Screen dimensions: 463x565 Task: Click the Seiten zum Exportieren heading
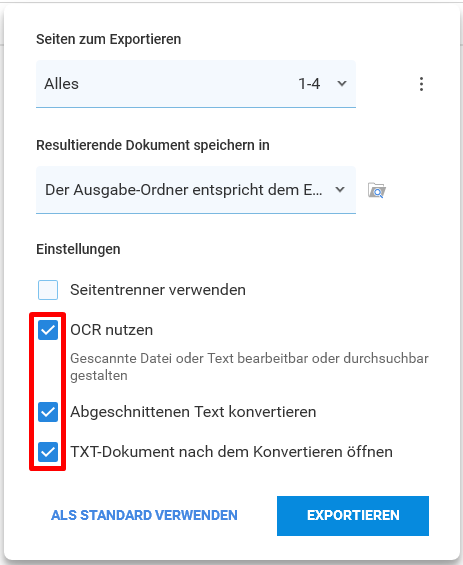[108, 39]
